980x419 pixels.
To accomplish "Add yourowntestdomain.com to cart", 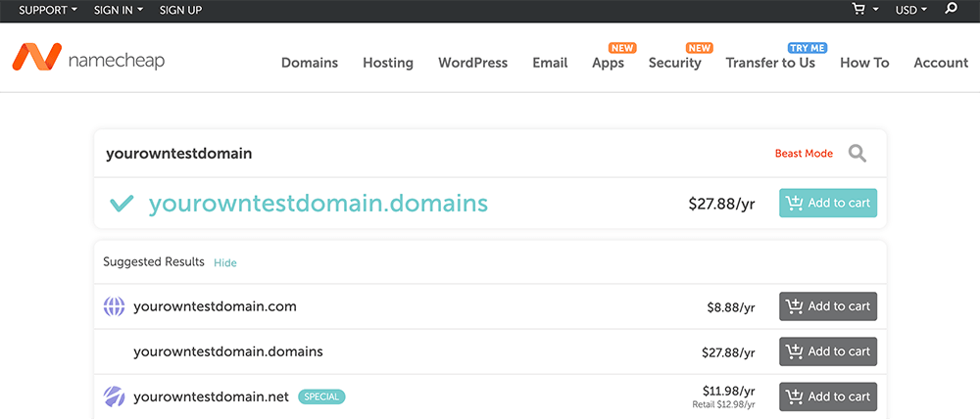I will click(828, 306).
